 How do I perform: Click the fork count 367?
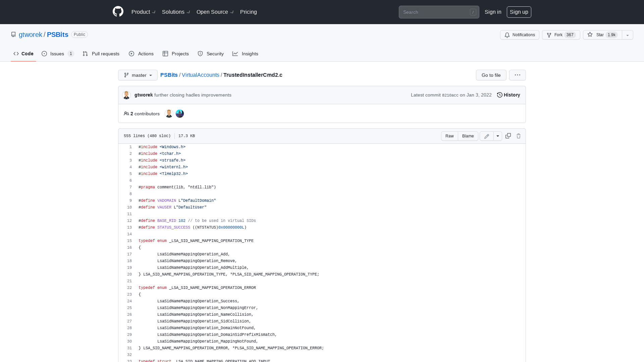[570, 35]
